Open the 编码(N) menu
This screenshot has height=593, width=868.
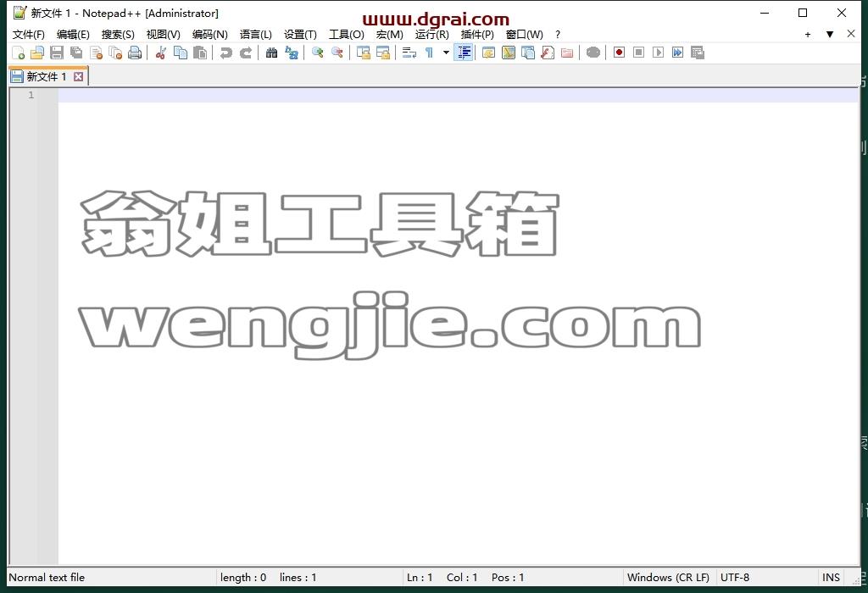coord(210,34)
